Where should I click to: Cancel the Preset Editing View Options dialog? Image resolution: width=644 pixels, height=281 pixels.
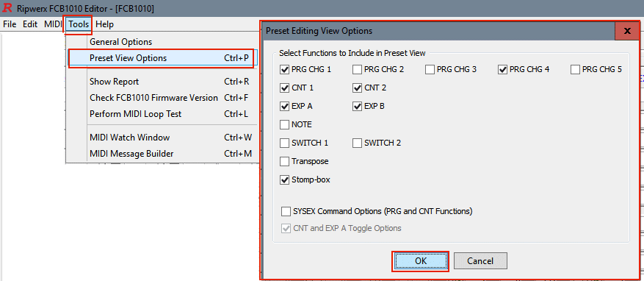[480, 261]
